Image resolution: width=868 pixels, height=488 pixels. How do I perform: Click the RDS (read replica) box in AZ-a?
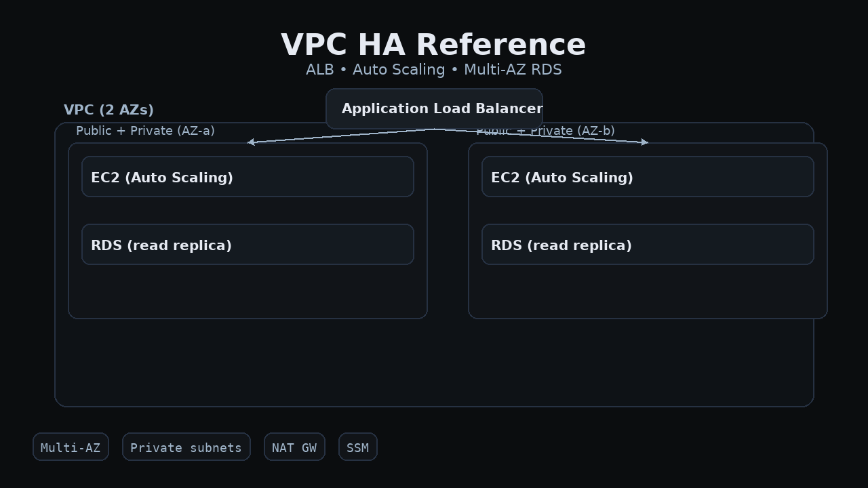tap(248, 245)
